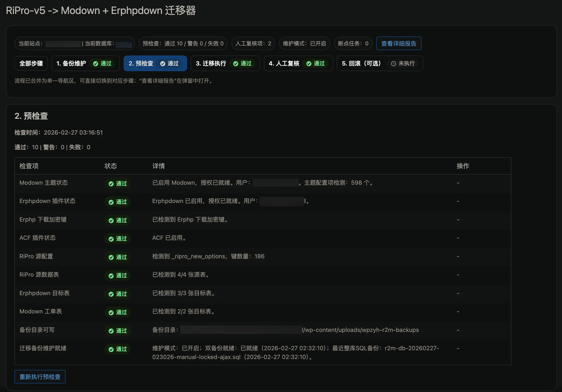Screen dimensions: 562x392
Task: Click the 检查项 column header
Action: pos(29,166)
